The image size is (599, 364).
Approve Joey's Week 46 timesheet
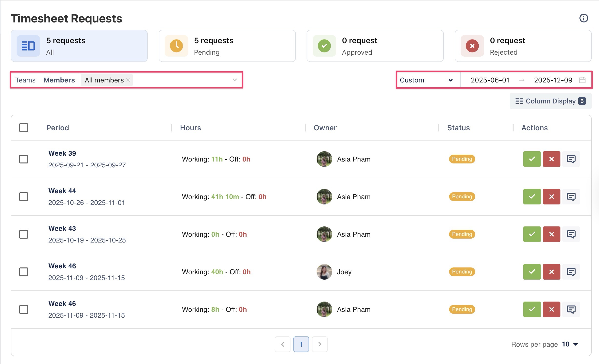[x=532, y=272]
